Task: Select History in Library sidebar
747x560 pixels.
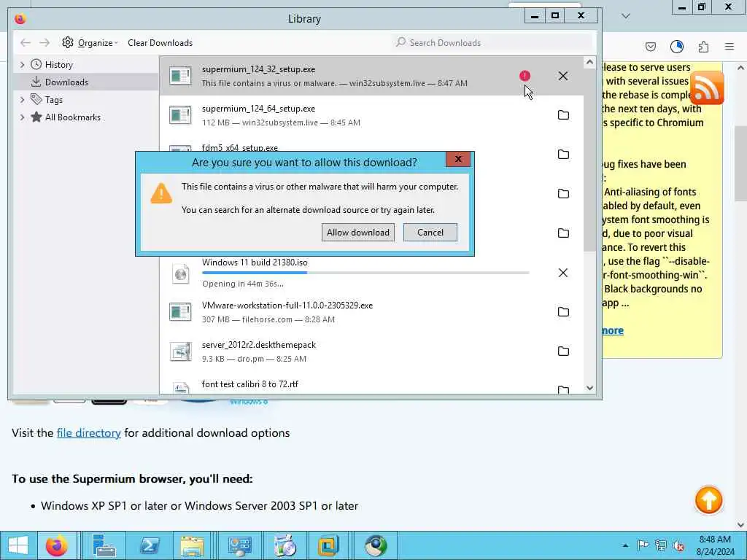Action: click(59, 65)
